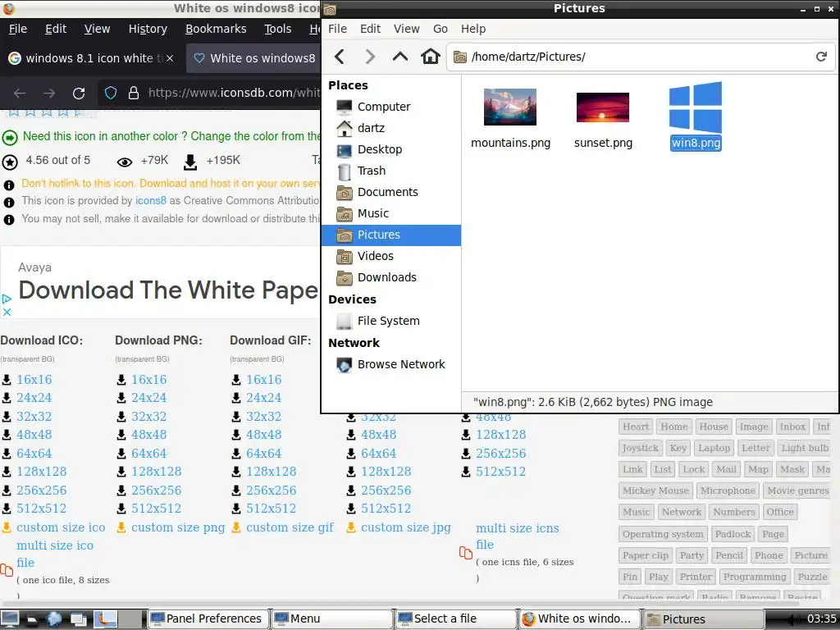Click Firefox back arrow button
Screen dimensions: 840x630
click(20, 94)
